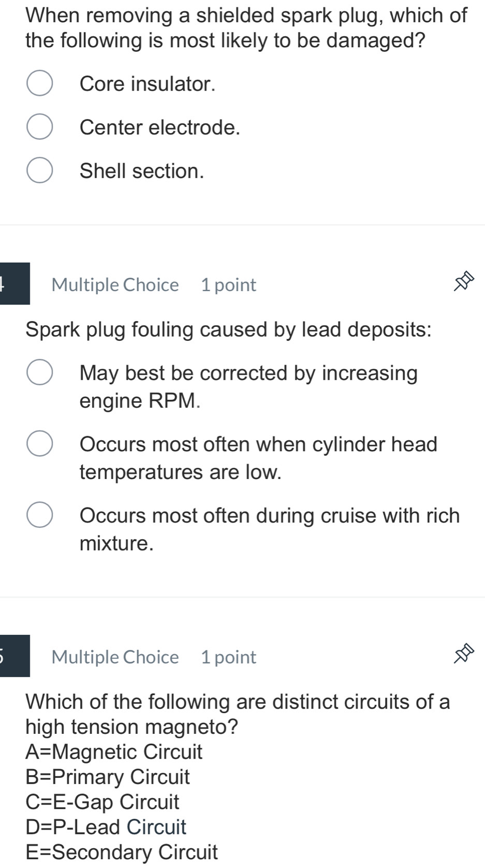The height and width of the screenshot is (868, 485).
Task: Pin question 4 using the pin icon
Action: [x=464, y=282]
